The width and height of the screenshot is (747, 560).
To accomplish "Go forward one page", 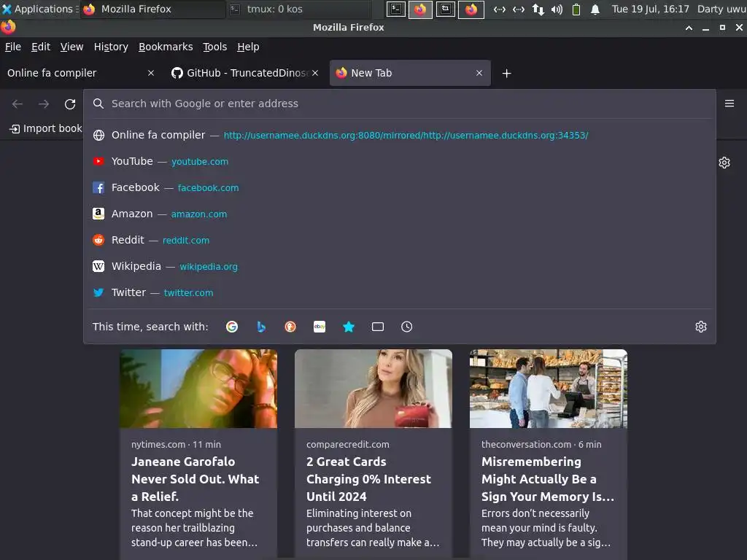I will tap(44, 104).
